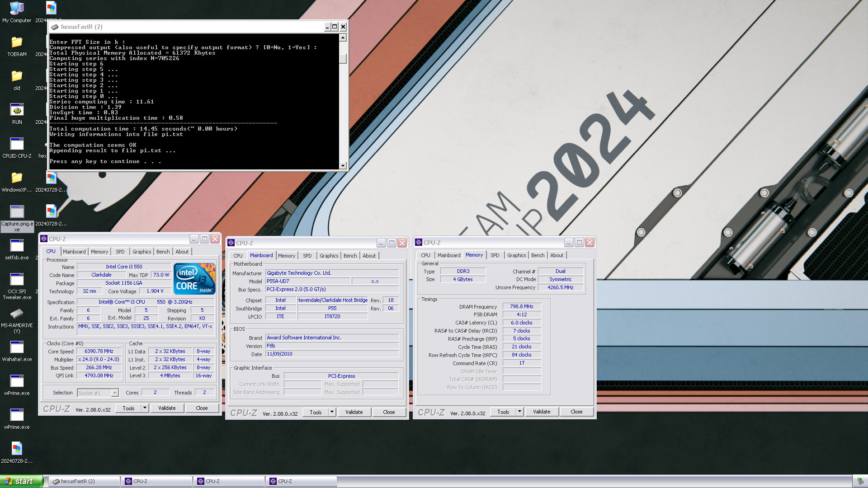The width and height of the screenshot is (868, 488).
Task: Click the CPU-Z Memory window title icon
Action: [419, 242]
